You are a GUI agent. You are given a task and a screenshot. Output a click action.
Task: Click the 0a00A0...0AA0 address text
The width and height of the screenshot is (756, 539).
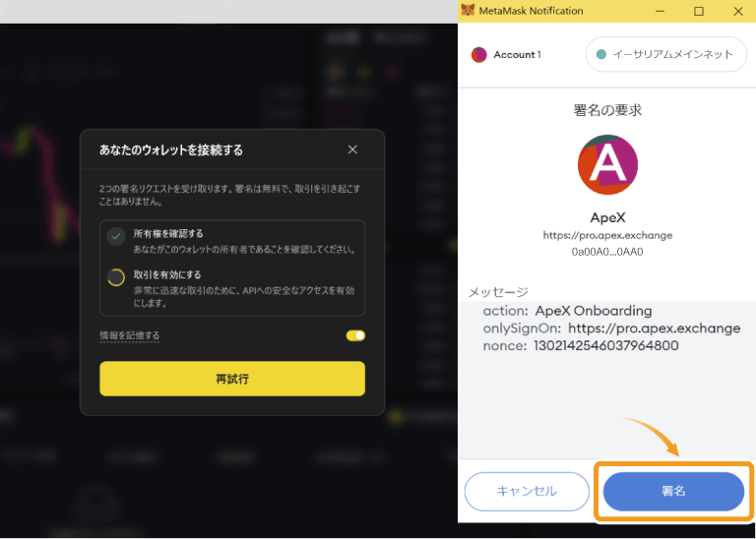point(607,252)
